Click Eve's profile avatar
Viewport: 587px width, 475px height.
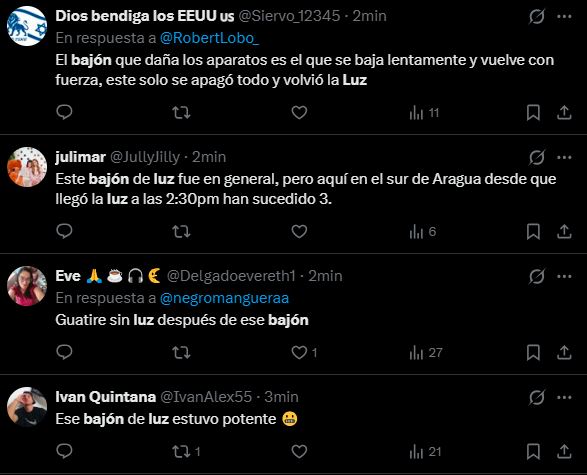27,286
